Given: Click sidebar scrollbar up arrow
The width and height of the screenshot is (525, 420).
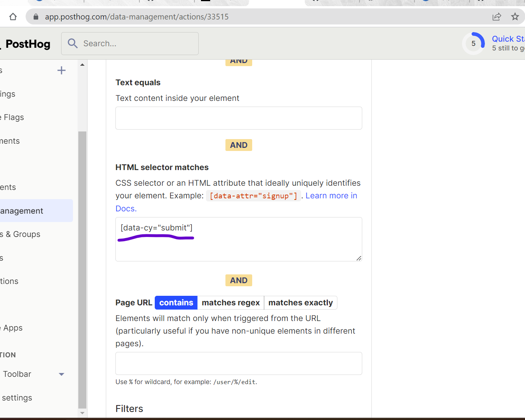Looking at the screenshot, I should 82,65.
